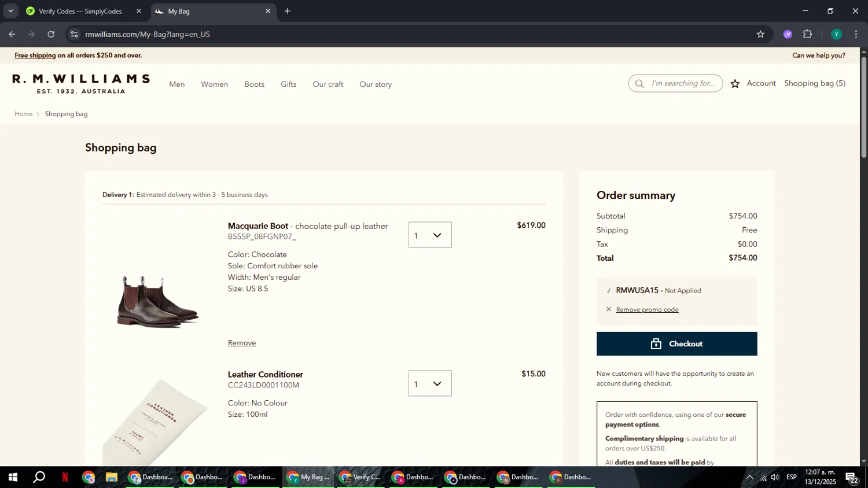Screen dimensions: 868x488
Task: Reload the page with refresh icon
Action: [51, 34]
